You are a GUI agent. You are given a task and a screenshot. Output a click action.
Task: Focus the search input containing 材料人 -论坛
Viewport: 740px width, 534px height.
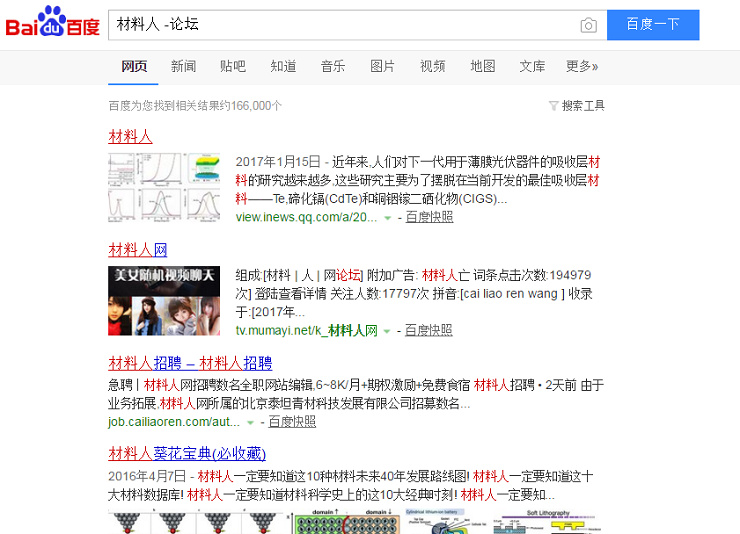(357, 25)
